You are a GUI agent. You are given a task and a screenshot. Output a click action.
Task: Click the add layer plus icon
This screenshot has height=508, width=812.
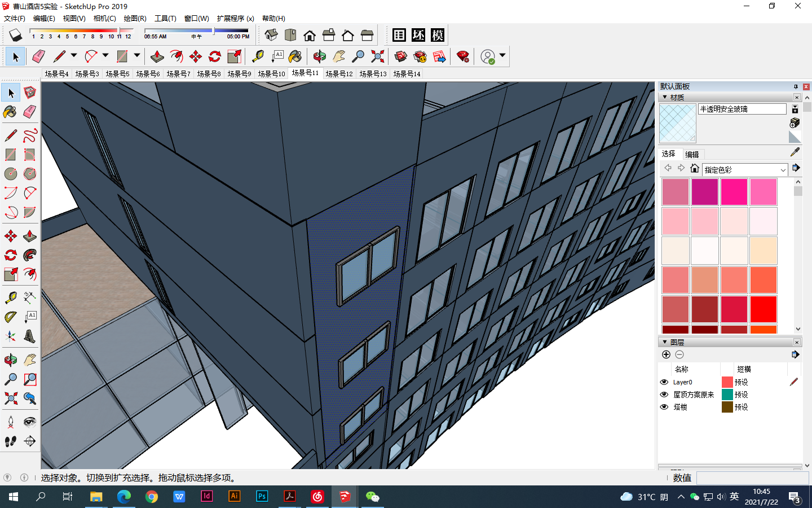666,354
